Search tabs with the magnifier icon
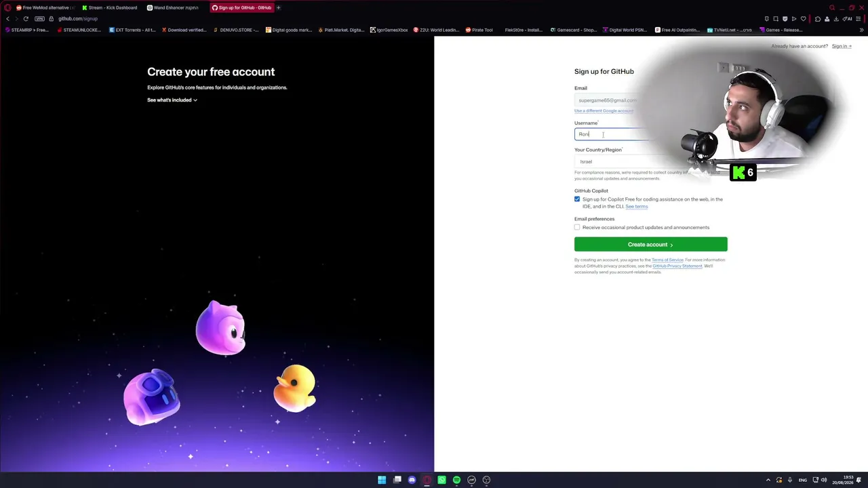Image resolution: width=868 pixels, height=488 pixels. tap(832, 7)
